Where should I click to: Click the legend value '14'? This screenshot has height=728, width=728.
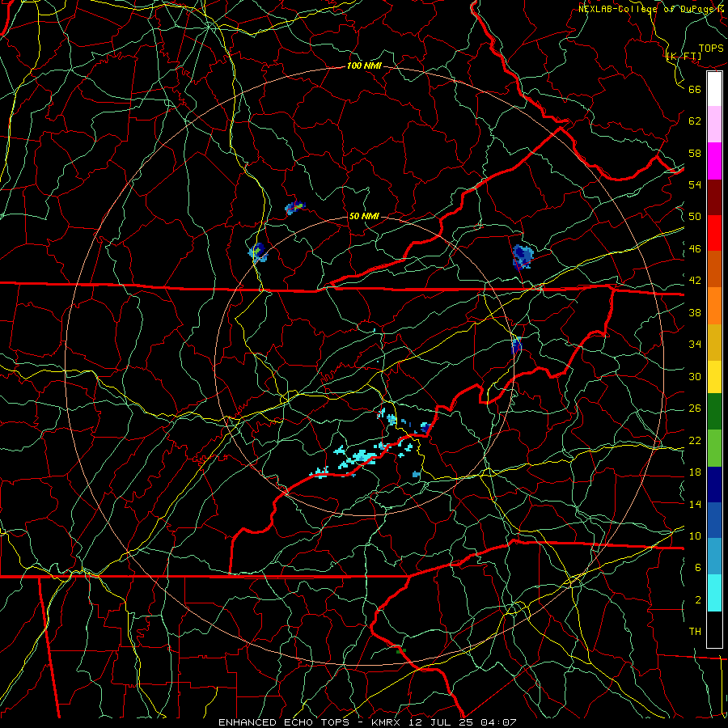[x=695, y=504]
